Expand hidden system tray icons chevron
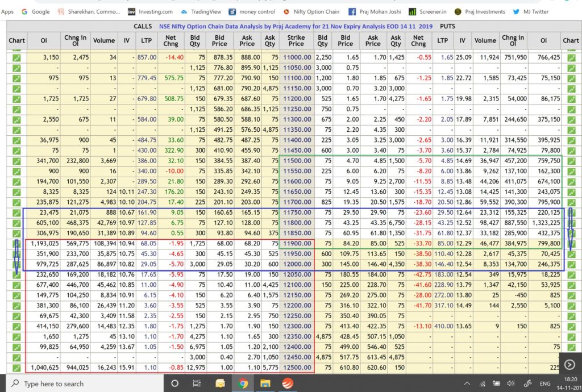This screenshot has height=392, width=582. [x=467, y=384]
